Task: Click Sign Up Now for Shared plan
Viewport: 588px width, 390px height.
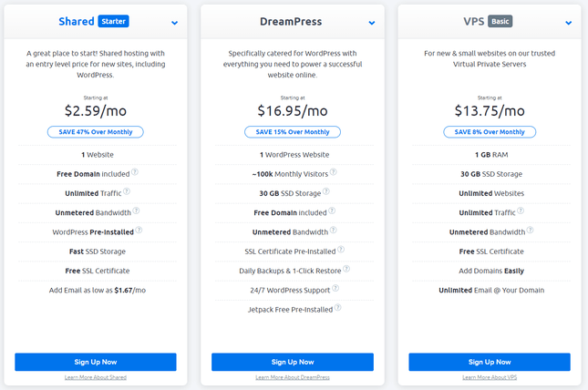Action: (x=96, y=362)
